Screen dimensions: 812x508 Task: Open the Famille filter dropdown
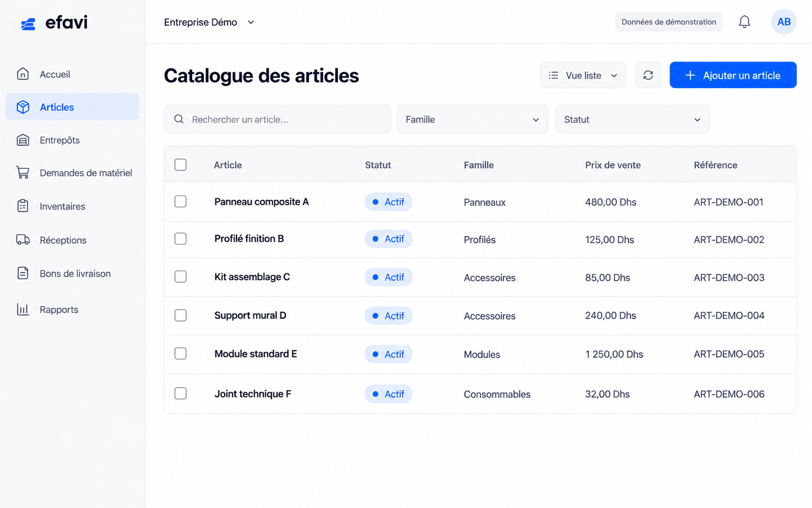pyautogui.click(x=473, y=119)
